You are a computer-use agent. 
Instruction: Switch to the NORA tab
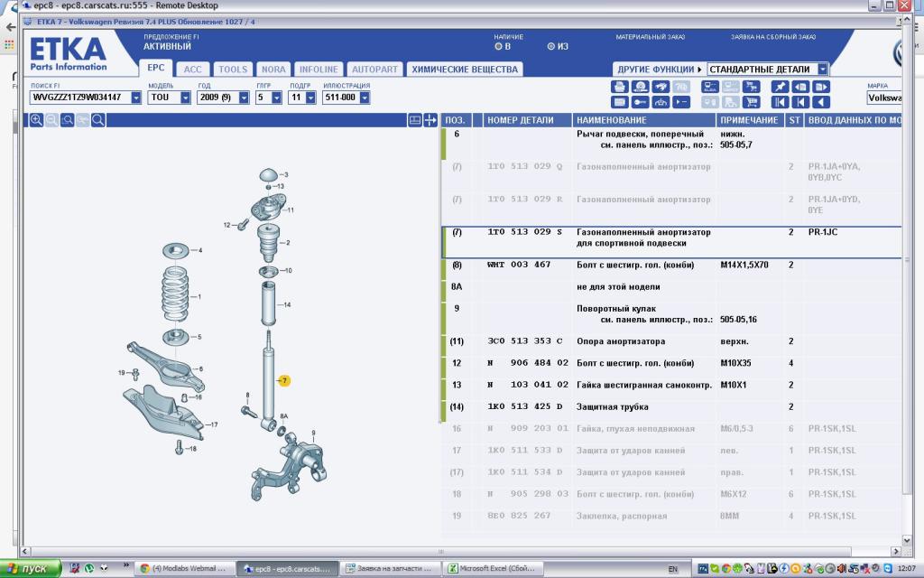tap(273, 70)
